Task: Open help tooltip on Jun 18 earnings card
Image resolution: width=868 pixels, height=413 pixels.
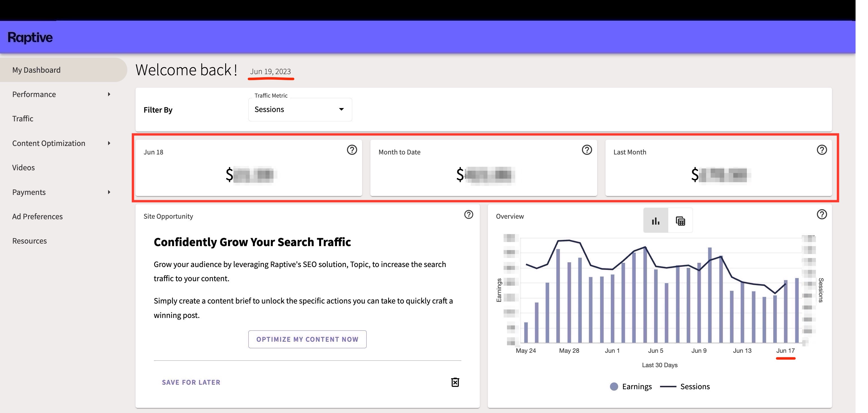Action: pyautogui.click(x=352, y=150)
